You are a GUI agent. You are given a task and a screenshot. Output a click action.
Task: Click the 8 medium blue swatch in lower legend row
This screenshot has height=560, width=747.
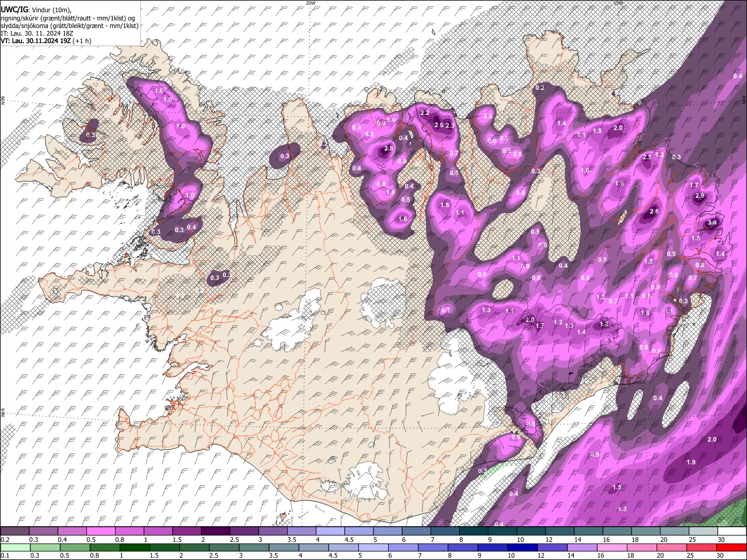coord(462,547)
